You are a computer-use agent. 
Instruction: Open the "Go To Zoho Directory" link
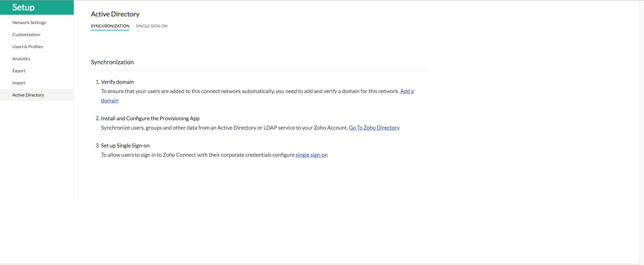click(374, 128)
